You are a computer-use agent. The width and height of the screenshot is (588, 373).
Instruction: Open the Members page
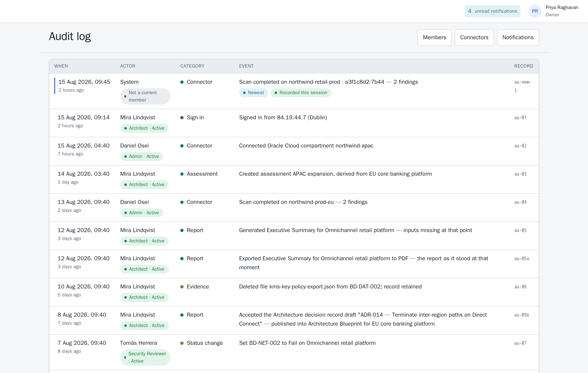(x=434, y=37)
